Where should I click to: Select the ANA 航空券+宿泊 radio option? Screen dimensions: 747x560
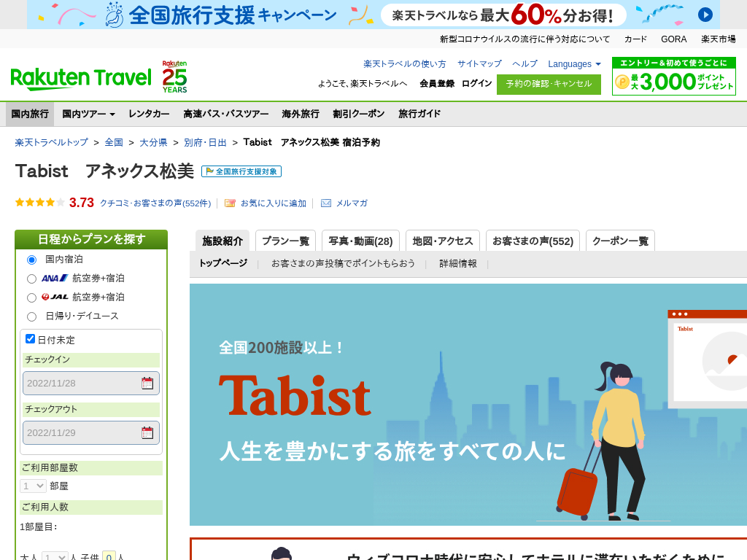(31, 279)
